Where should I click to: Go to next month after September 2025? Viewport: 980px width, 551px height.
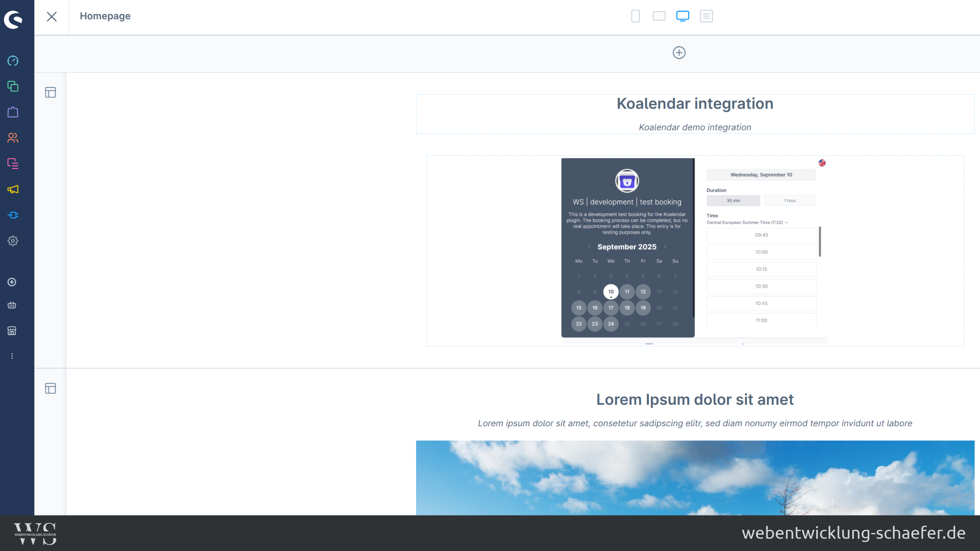coord(665,247)
